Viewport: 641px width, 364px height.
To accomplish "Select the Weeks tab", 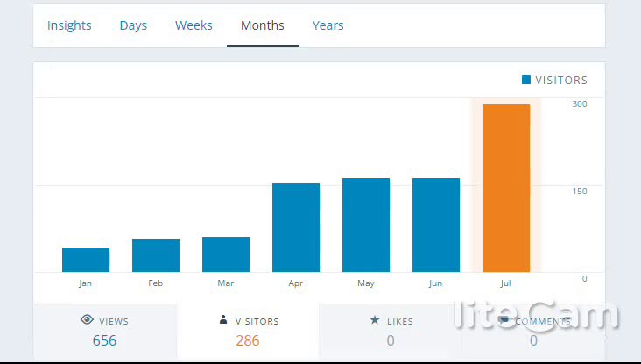I will pos(194,25).
